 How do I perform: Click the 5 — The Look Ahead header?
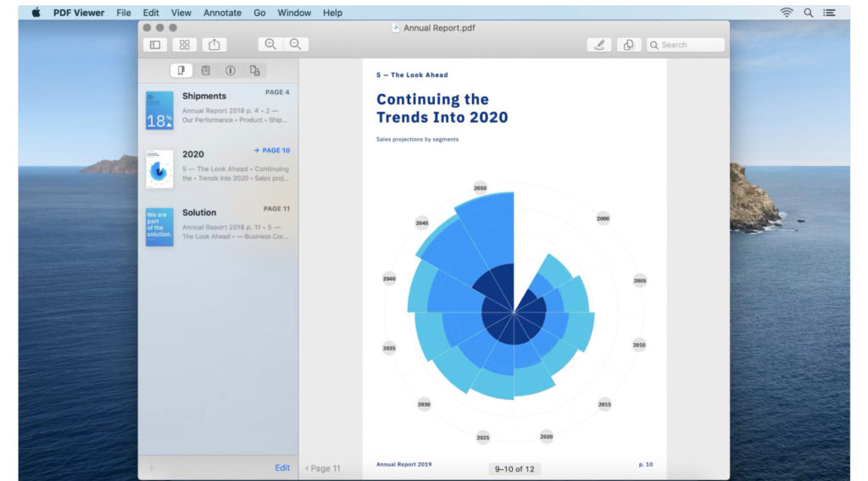[412, 75]
